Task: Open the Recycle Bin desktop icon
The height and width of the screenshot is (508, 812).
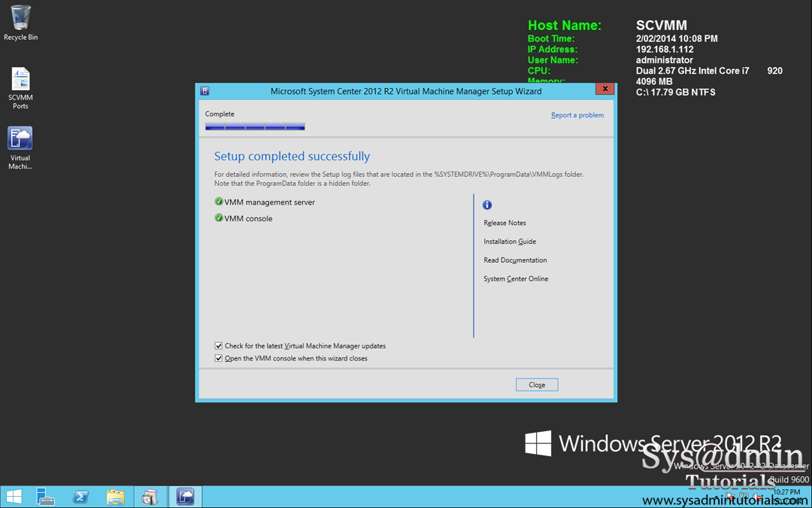Action: pos(21,23)
